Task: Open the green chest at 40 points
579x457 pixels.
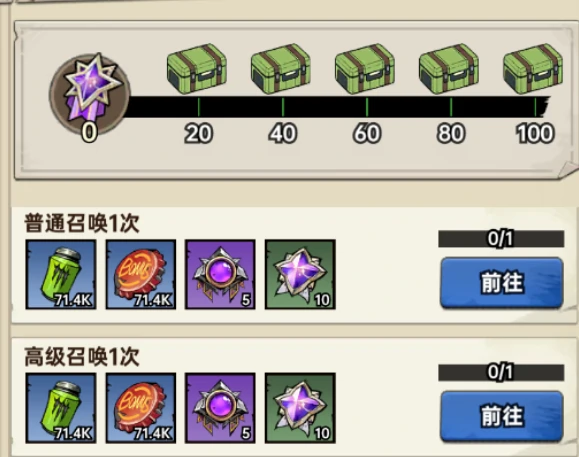Action: pos(281,69)
